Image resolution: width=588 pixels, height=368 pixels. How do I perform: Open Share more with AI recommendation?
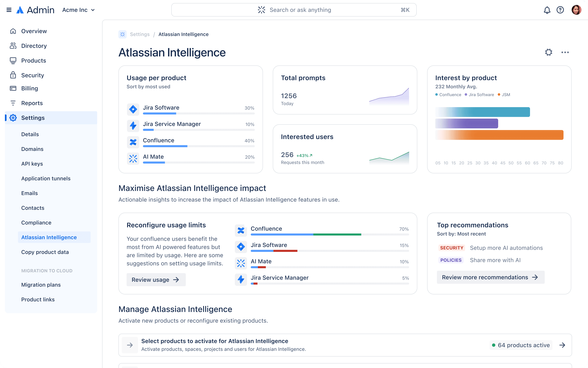coord(495,260)
